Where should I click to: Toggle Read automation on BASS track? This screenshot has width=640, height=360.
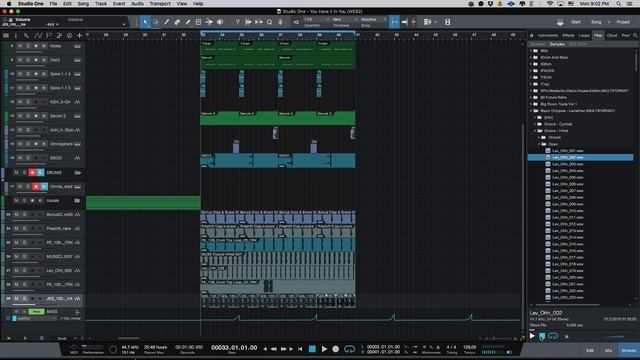click(36, 312)
